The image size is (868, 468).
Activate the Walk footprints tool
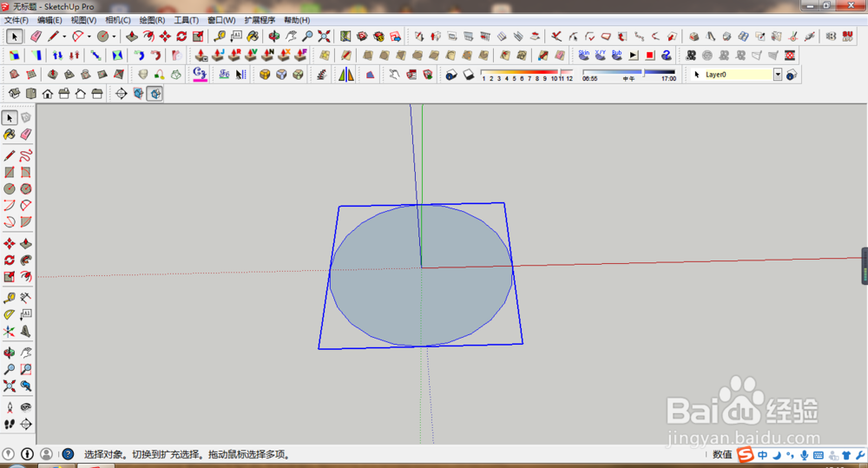[x=10, y=425]
